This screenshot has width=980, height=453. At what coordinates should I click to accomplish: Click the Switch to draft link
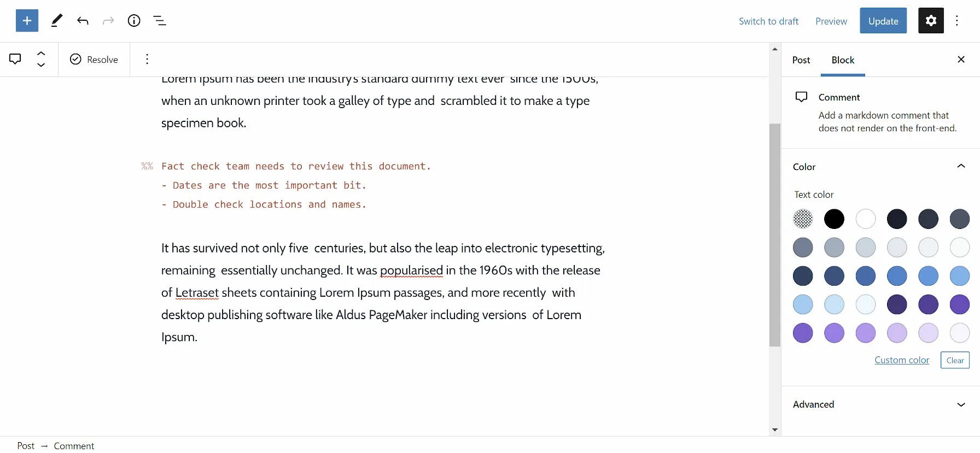click(x=768, y=21)
